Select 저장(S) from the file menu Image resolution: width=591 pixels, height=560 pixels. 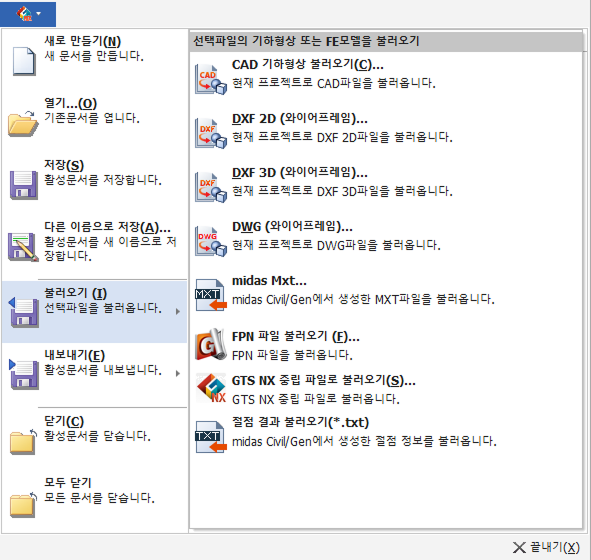tap(94, 180)
